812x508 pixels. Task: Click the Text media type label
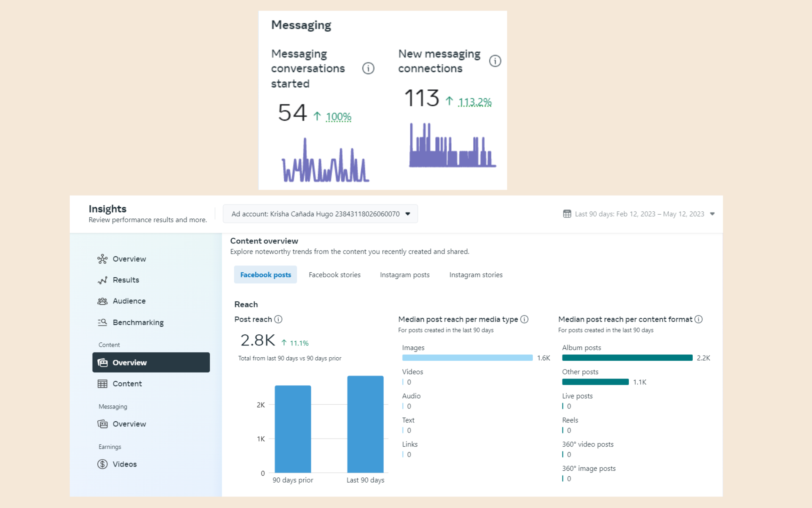pos(408,420)
